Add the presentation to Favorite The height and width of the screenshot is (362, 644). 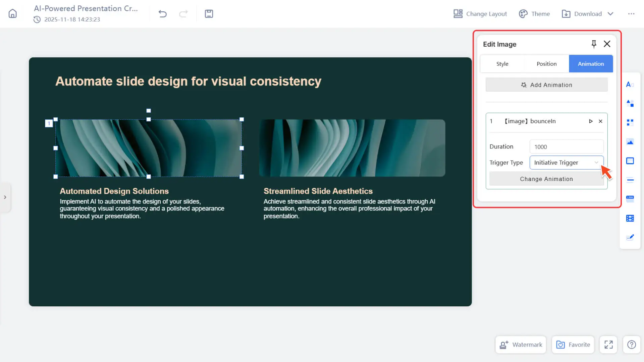click(573, 345)
